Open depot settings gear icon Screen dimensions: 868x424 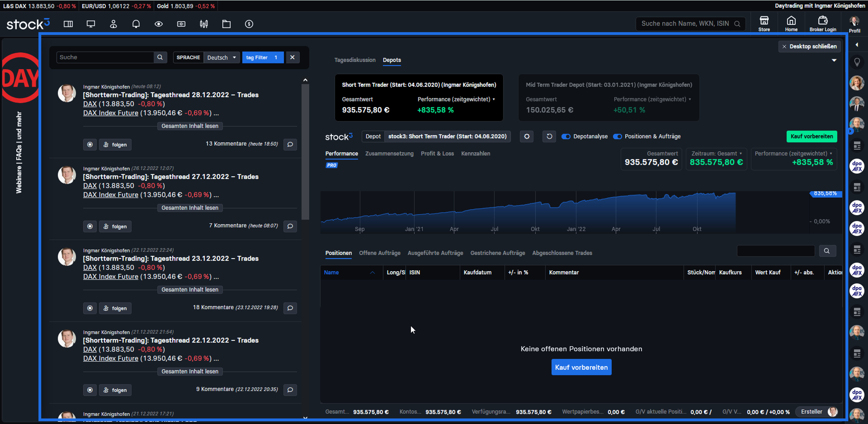[x=527, y=137]
